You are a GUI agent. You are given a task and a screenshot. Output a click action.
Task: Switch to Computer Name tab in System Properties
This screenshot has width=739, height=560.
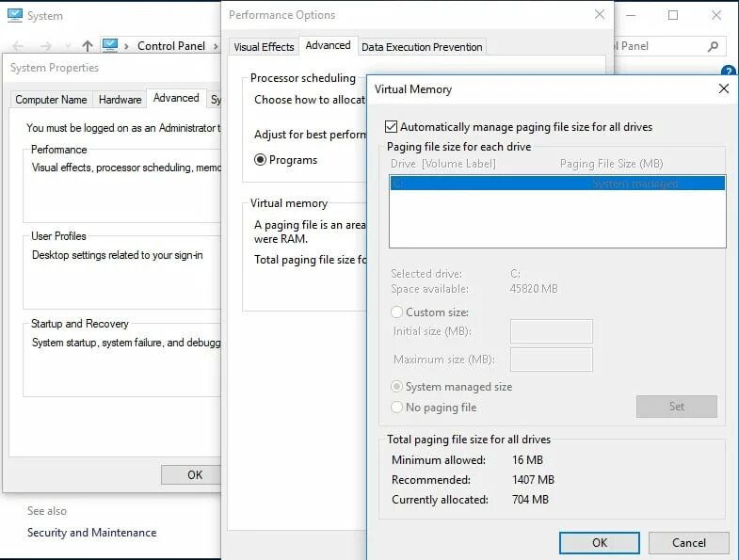tap(51, 100)
